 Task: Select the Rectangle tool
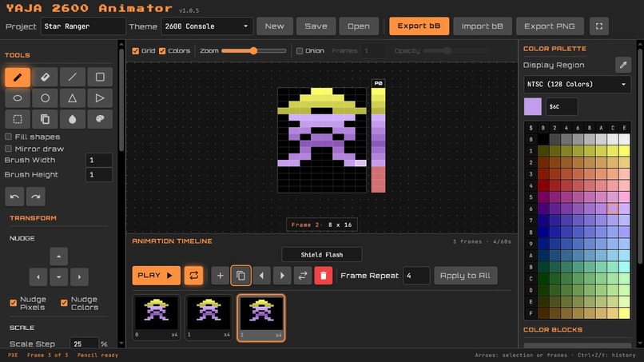[x=100, y=78]
